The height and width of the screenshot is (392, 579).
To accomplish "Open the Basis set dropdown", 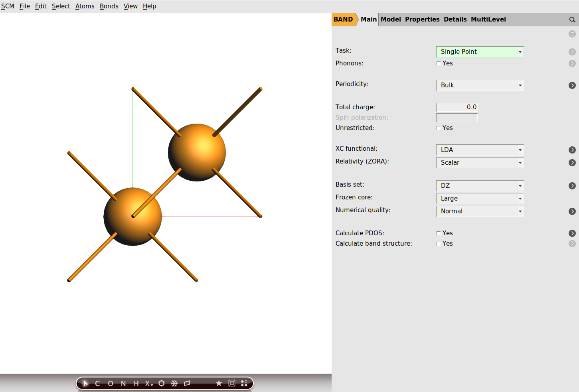I will tap(520, 186).
